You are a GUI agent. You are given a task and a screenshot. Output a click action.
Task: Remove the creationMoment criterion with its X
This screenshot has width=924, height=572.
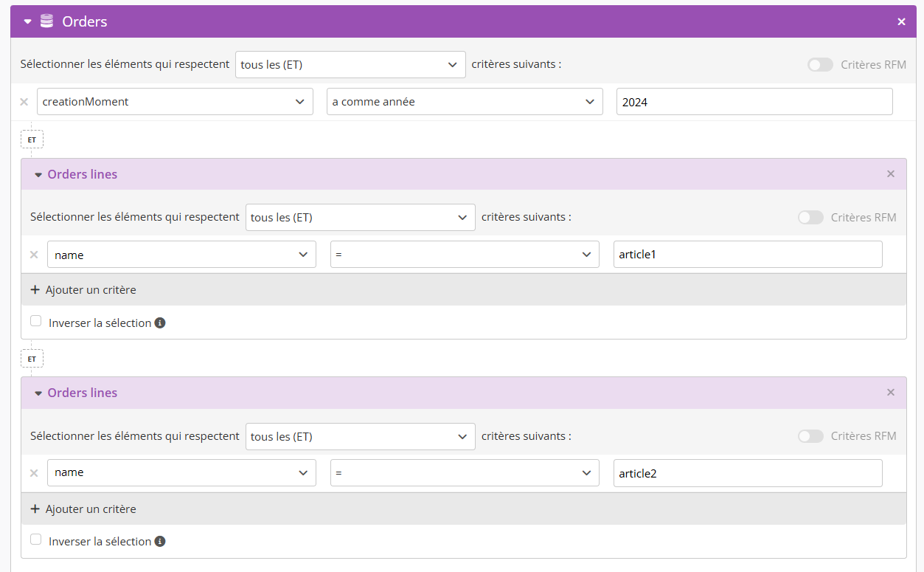(x=24, y=102)
